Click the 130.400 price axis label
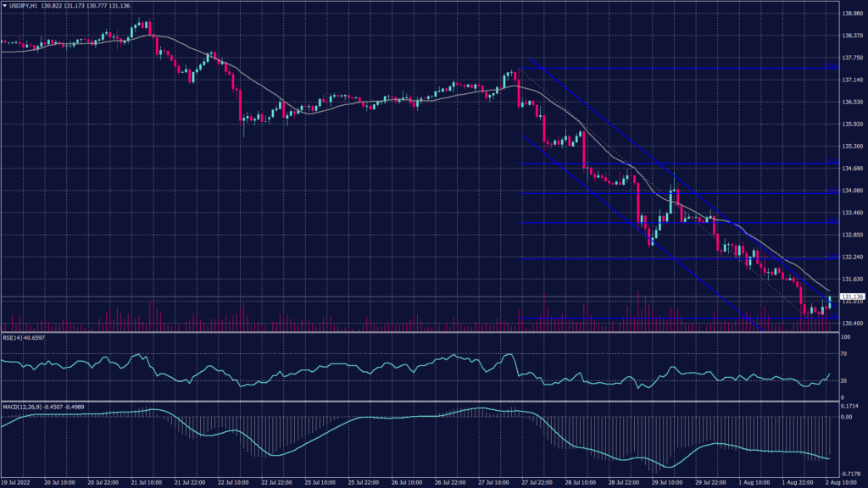Screen dimensions: 868x488 point(852,323)
